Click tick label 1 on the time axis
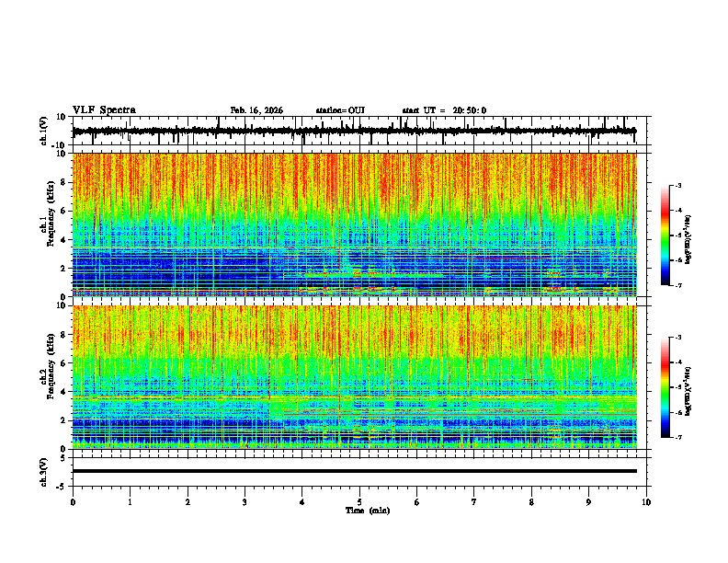 pos(130,502)
